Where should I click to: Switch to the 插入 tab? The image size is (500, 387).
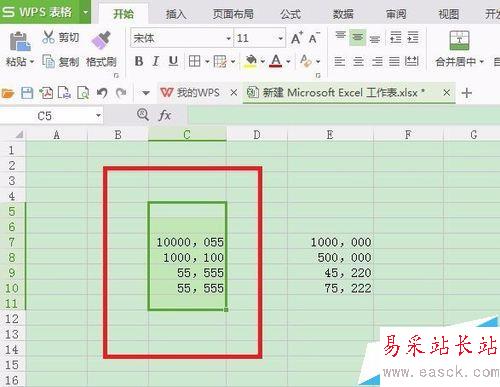(176, 14)
